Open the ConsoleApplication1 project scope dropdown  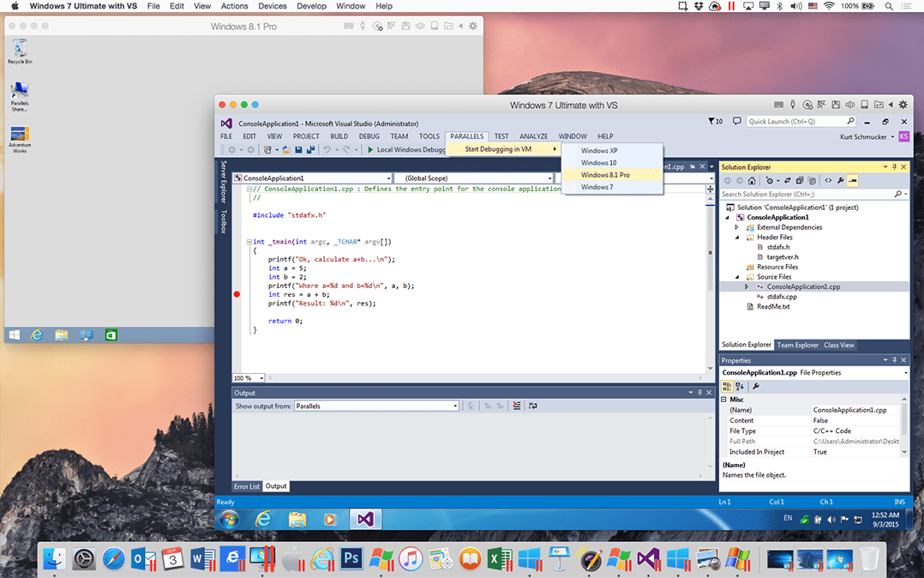(x=312, y=178)
